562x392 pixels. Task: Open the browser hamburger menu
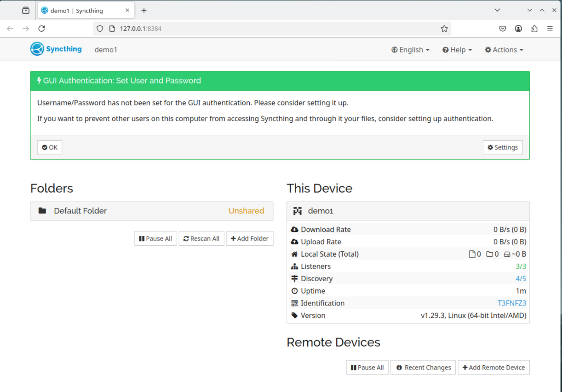point(550,29)
